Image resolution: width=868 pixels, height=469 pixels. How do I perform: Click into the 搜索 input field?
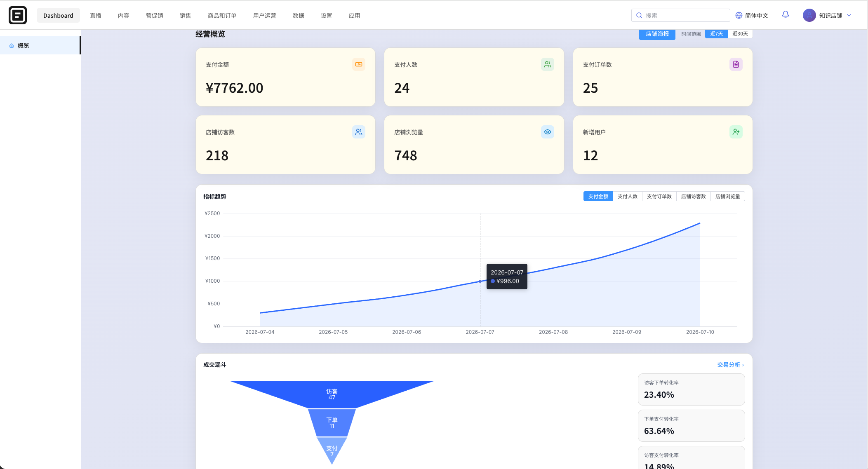[680, 15]
